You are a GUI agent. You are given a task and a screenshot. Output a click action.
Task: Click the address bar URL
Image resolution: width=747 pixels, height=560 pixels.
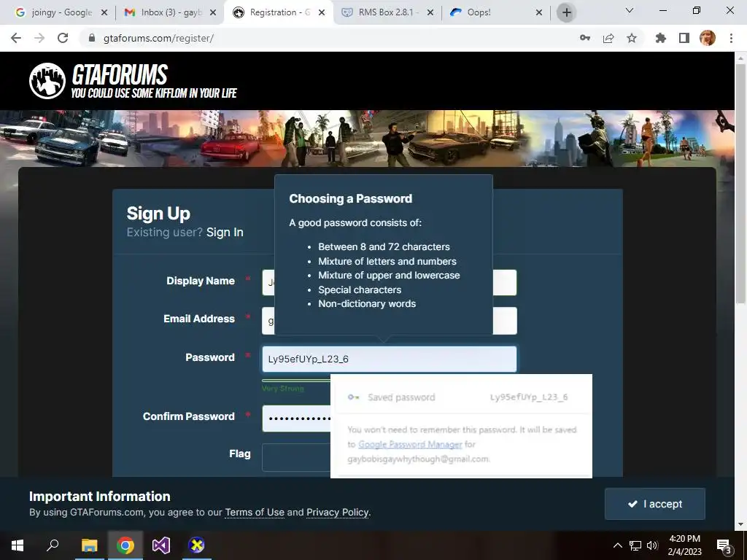point(158,38)
